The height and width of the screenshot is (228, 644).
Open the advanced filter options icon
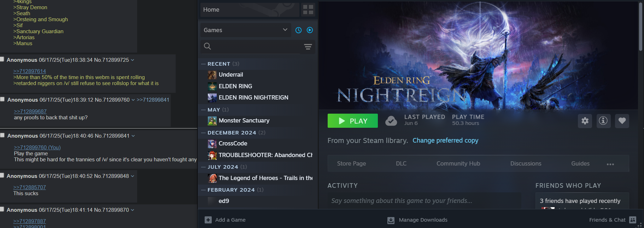click(308, 47)
